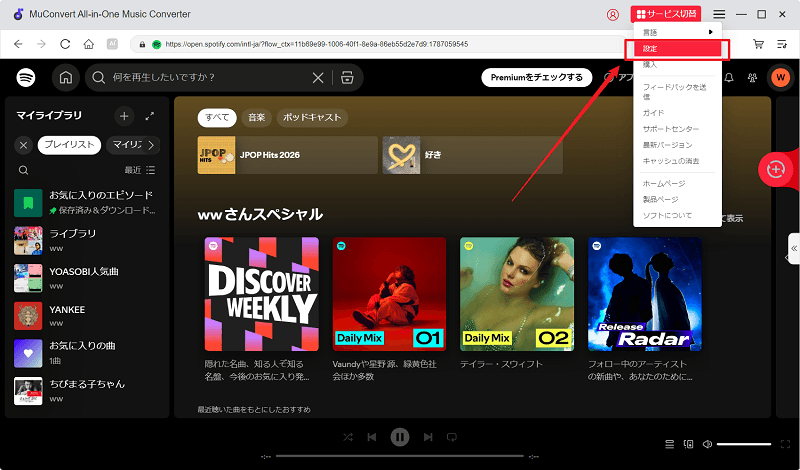Open the wwさんスペシャル section heading
This screenshot has width=800, height=470.
[x=260, y=214]
